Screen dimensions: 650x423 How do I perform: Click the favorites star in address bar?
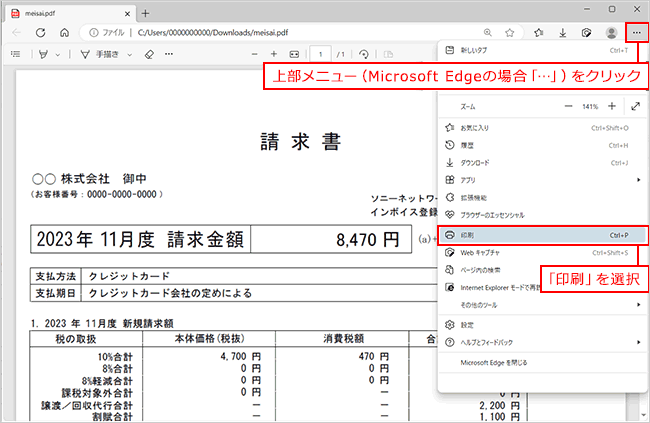click(x=510, y=32)
